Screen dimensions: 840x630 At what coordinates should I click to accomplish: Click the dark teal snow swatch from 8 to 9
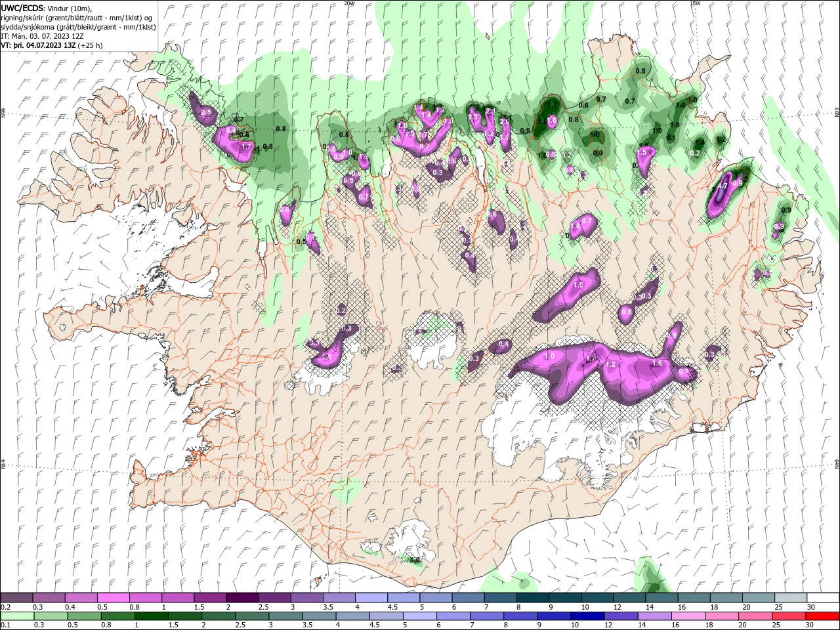pyautogui.click(x=532, y=598)
